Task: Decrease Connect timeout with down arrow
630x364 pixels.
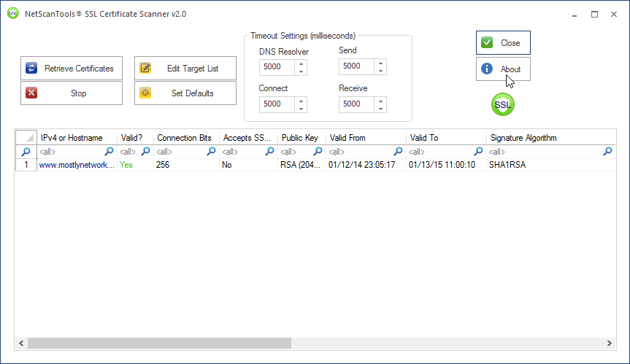Action: pos(301,109)
